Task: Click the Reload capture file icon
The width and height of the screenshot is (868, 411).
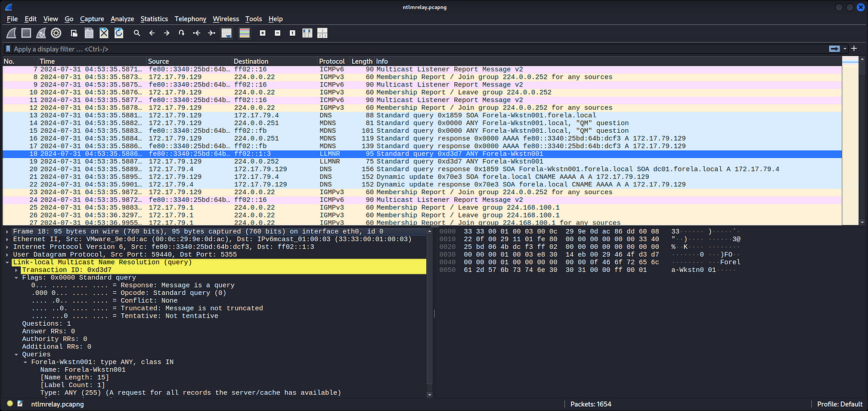Action: [119, 33]
